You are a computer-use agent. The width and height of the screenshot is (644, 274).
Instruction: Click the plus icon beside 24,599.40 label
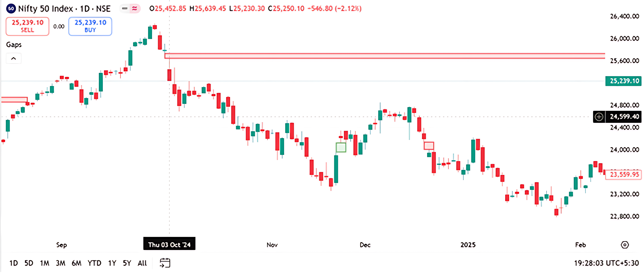coord(599,117)
